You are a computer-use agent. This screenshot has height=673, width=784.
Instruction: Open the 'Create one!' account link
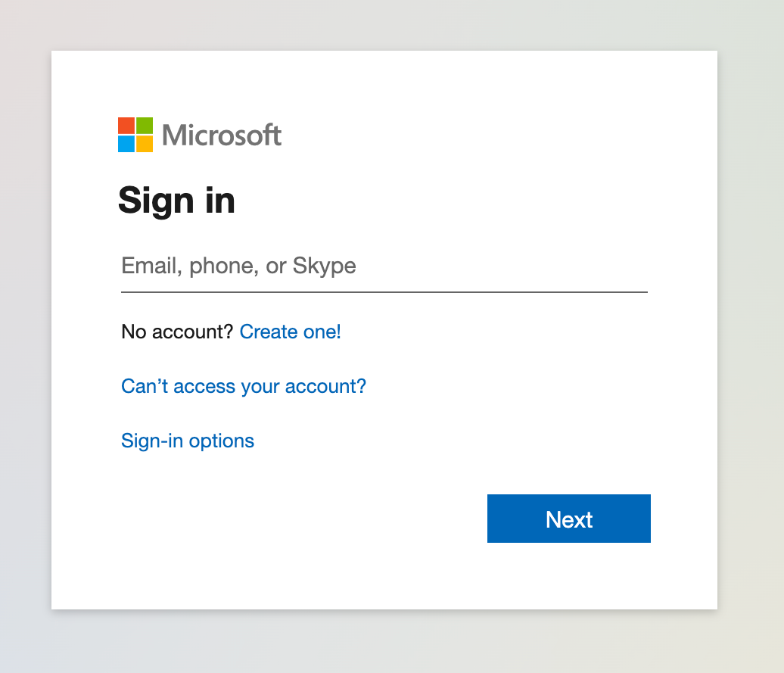(x=291, y=332)
